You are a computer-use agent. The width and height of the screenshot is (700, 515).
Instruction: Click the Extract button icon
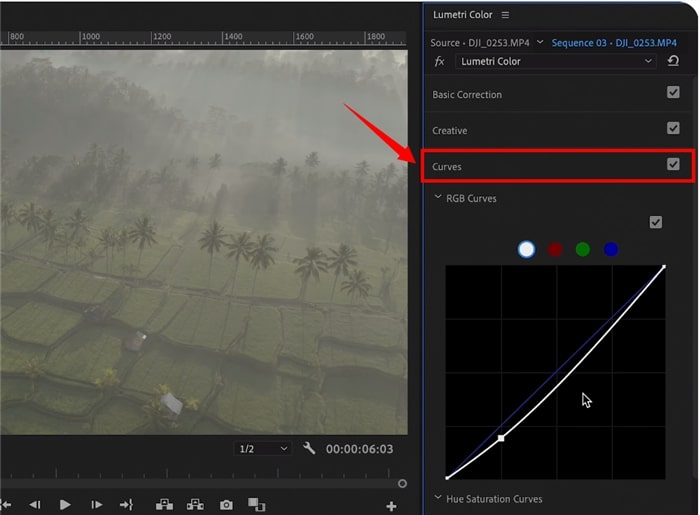tap(195, 505)
